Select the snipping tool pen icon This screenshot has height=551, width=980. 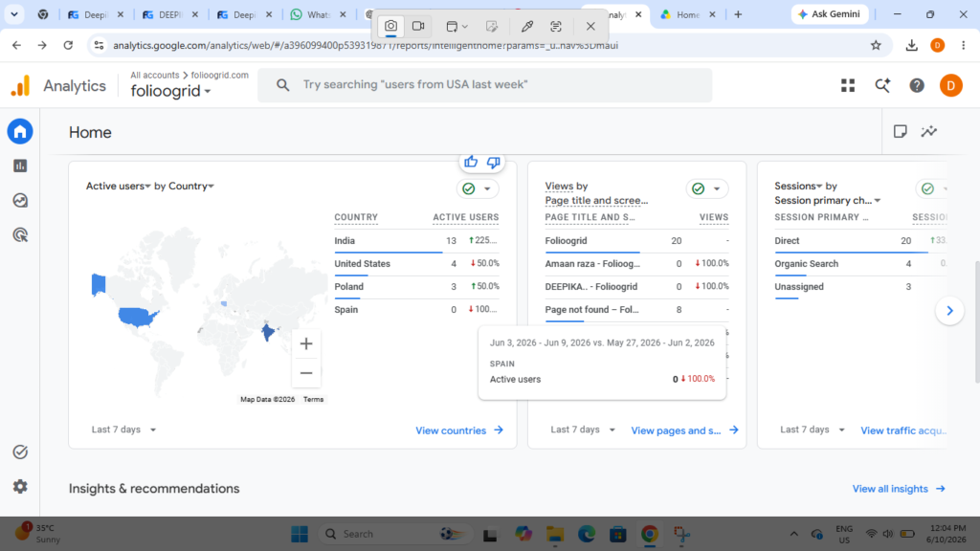(x=527, y=26)
